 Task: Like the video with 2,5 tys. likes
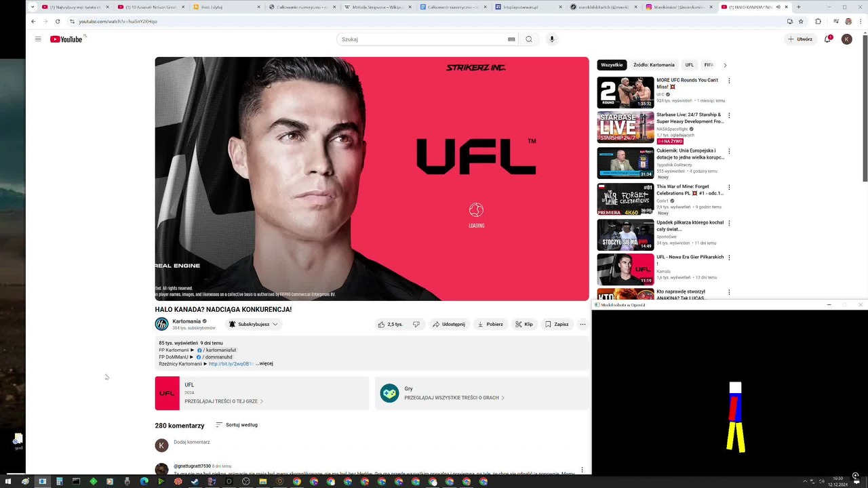[x=390, y=324]
